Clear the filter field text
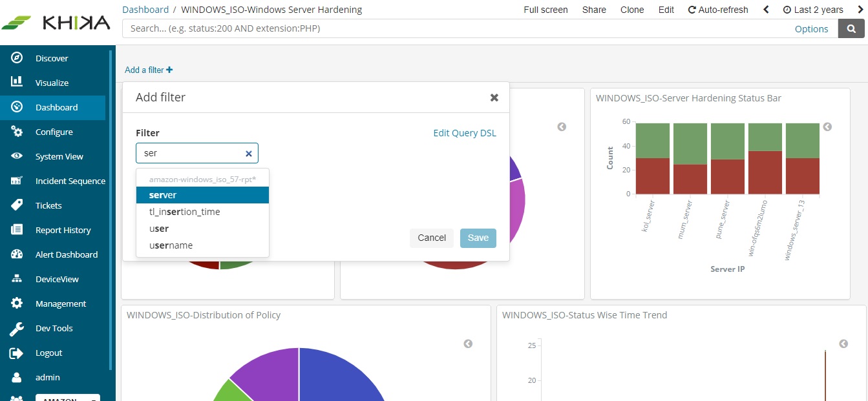The height and width of the screenshot is (401, 868). [x=248, y=154]
